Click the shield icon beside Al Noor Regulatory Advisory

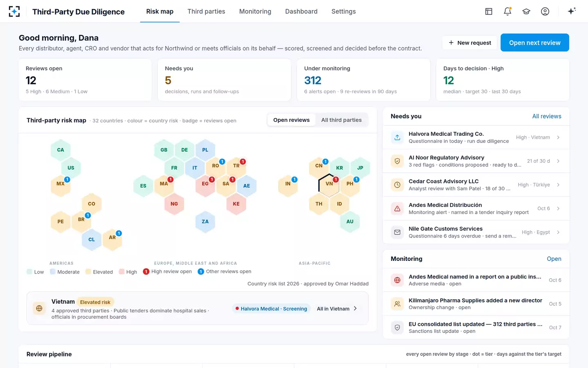pyautogui.click(x=397, y=161)
